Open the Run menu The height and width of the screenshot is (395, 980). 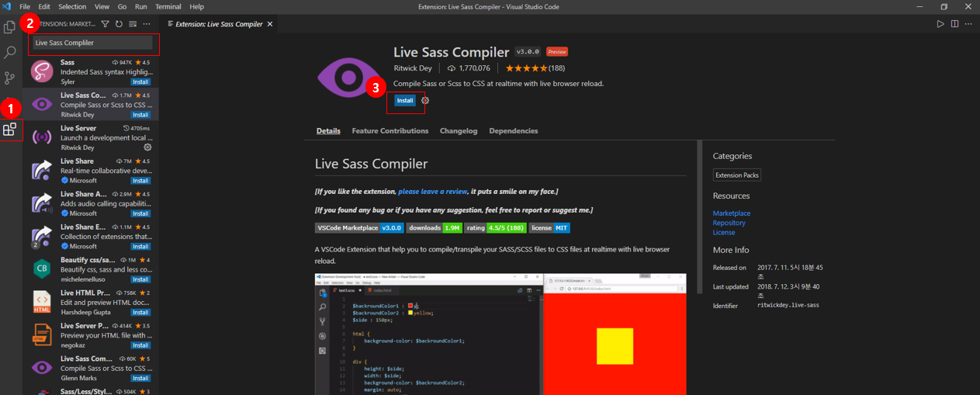141,6
